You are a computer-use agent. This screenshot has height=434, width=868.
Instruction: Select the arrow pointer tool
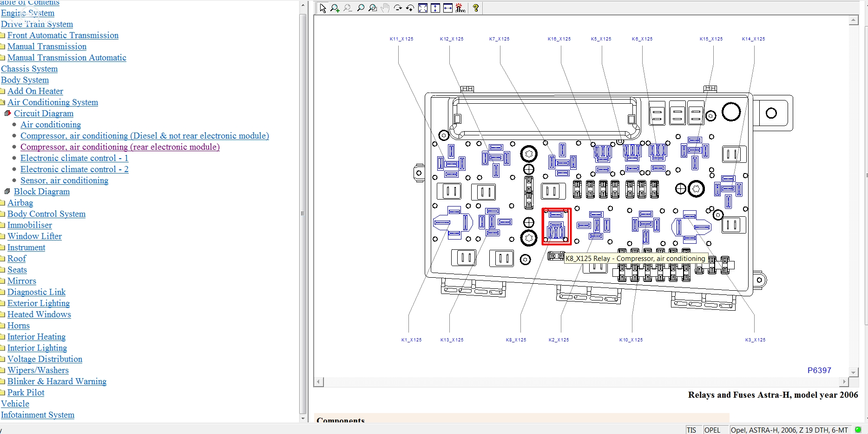click(x=323, y=8)
